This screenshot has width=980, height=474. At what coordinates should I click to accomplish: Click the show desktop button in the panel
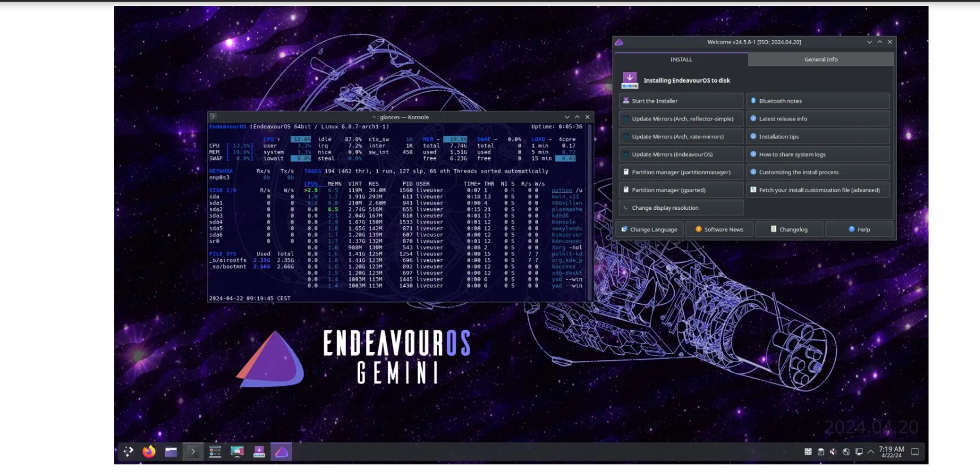click(x=915, y=451)
